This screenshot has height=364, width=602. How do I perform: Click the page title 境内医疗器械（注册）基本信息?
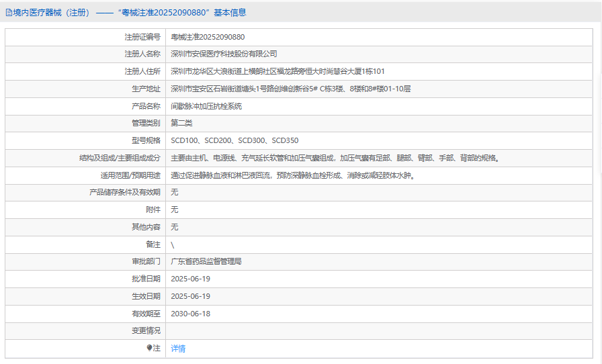click(x=129, y=13)
